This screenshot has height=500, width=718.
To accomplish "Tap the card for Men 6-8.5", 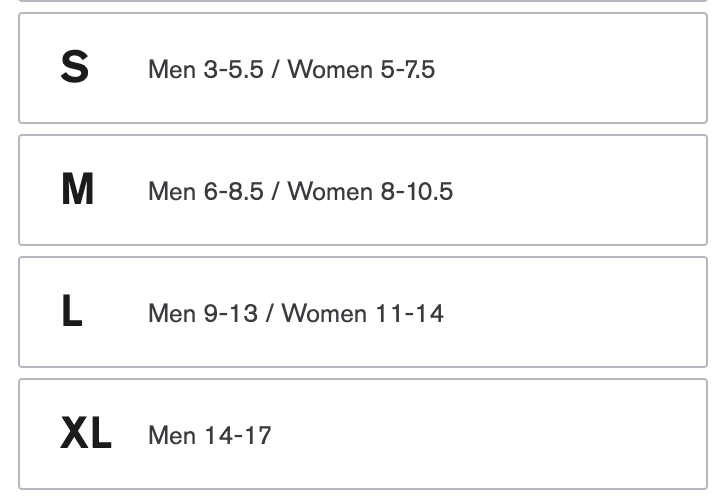I will 362,190.
